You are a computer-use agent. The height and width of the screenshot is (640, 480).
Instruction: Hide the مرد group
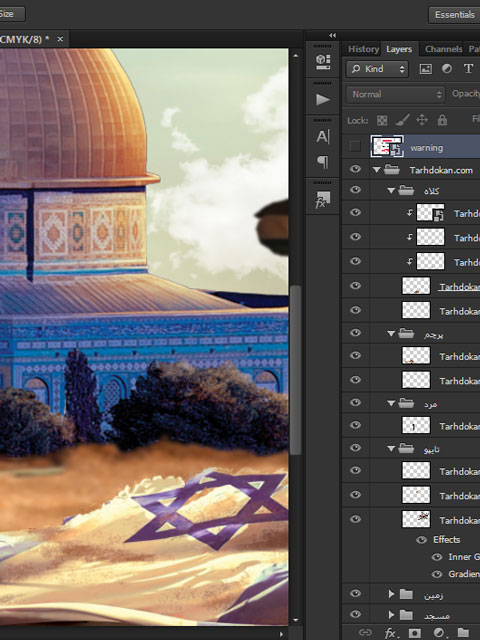pyautogui.click(x=356, y=402)
